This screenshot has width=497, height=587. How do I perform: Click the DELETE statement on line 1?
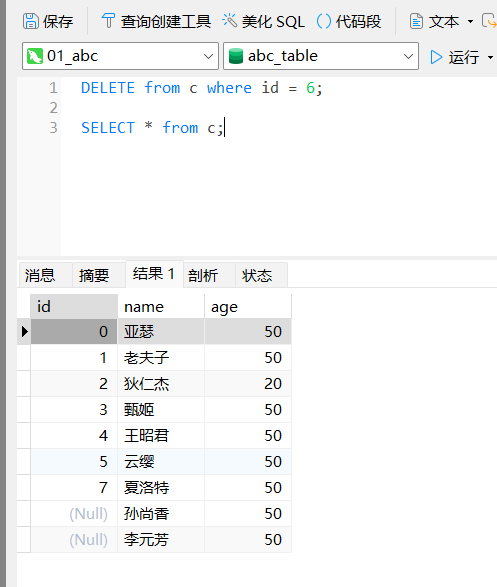click(201, 88)
